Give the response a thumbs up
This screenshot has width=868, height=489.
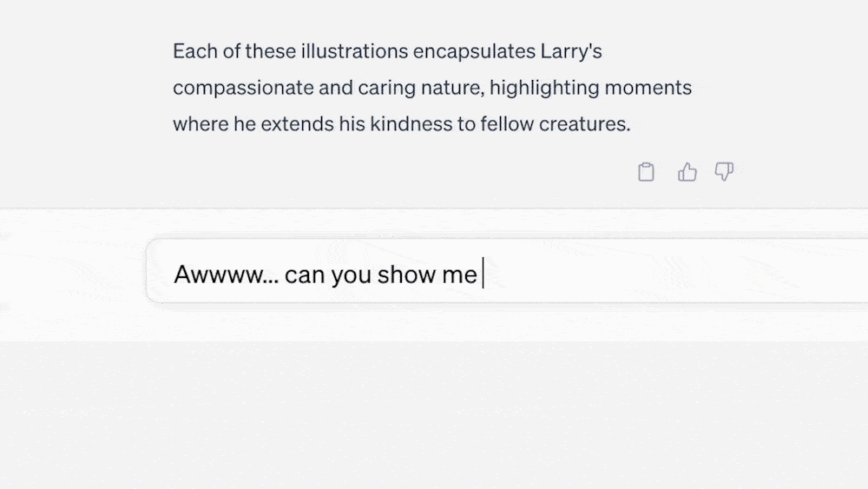click(687, 172)
